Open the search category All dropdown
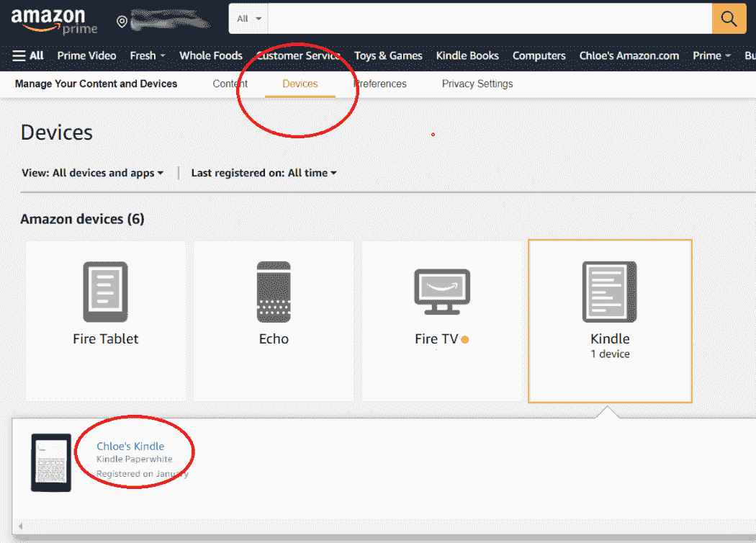This screenshot has width=756, height=543. (248, 19)
